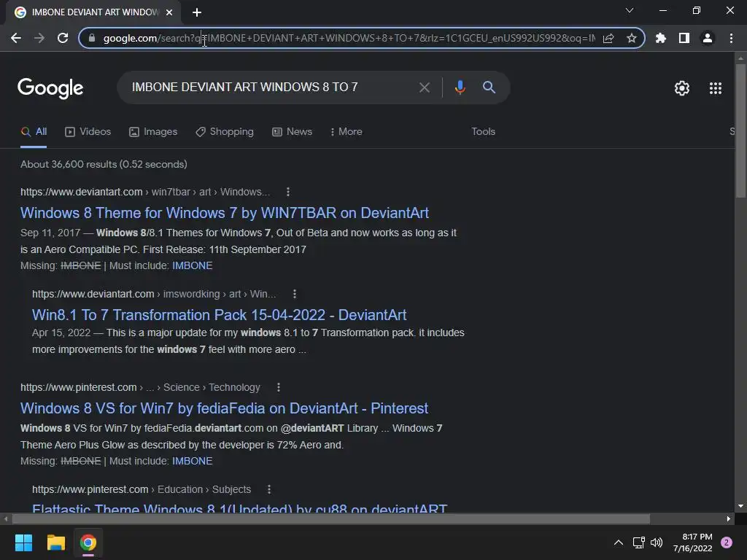Open options for Pinterest Science Technology result
The height and width of the screenshot is (560, 747).
pos(279,388)
